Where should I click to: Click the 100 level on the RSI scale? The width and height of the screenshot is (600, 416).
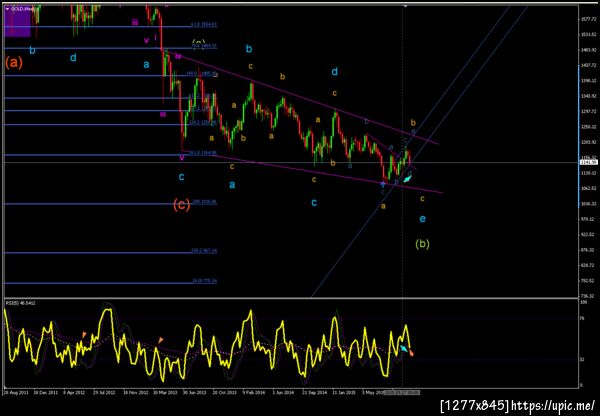[584, 303]
